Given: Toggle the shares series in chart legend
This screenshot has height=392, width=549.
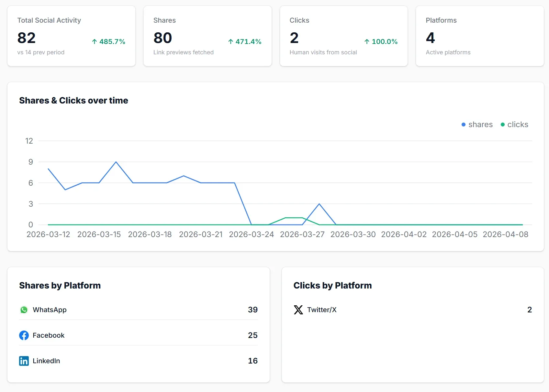Looking at the screenshot, I should [477, 125].
